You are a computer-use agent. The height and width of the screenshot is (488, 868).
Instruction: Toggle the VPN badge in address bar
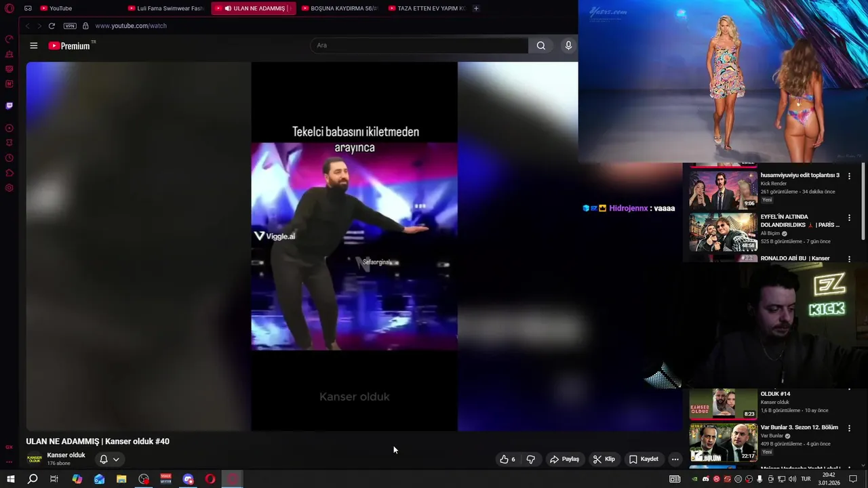[x=70, y=26]
